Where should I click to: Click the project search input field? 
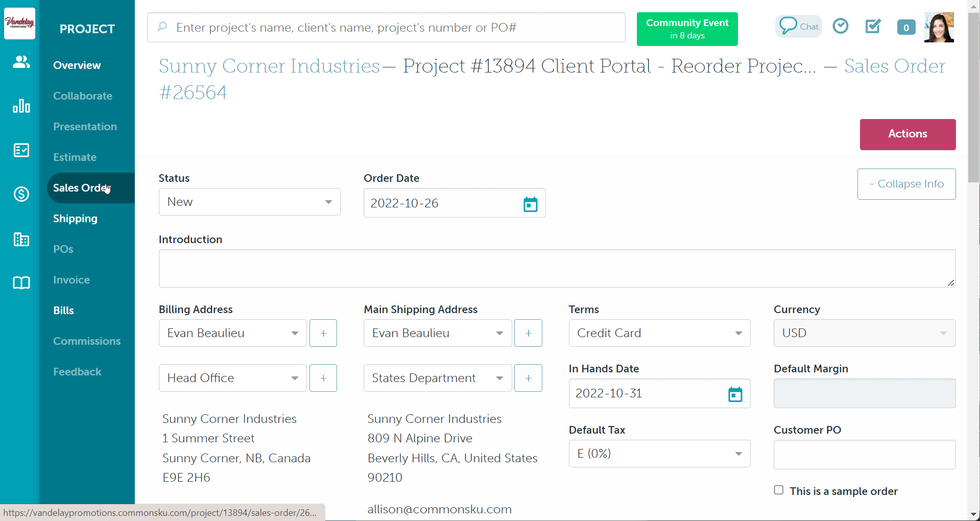coord(386,27)
